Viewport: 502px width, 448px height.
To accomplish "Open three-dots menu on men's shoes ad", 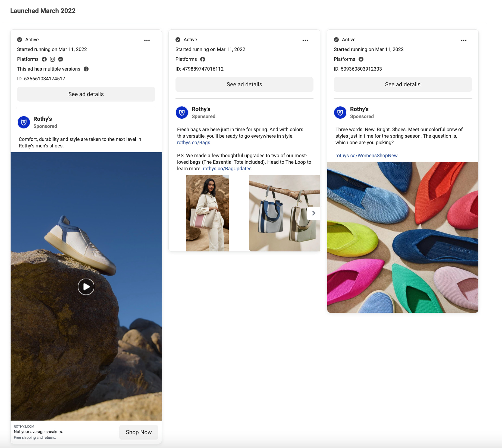I will pyautogui.click(x=147, y=40).
